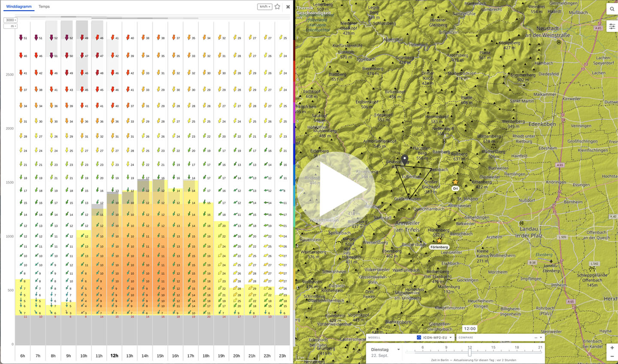
Task: Add location to favorites with star icon
Action: click(x=278, y=6)
